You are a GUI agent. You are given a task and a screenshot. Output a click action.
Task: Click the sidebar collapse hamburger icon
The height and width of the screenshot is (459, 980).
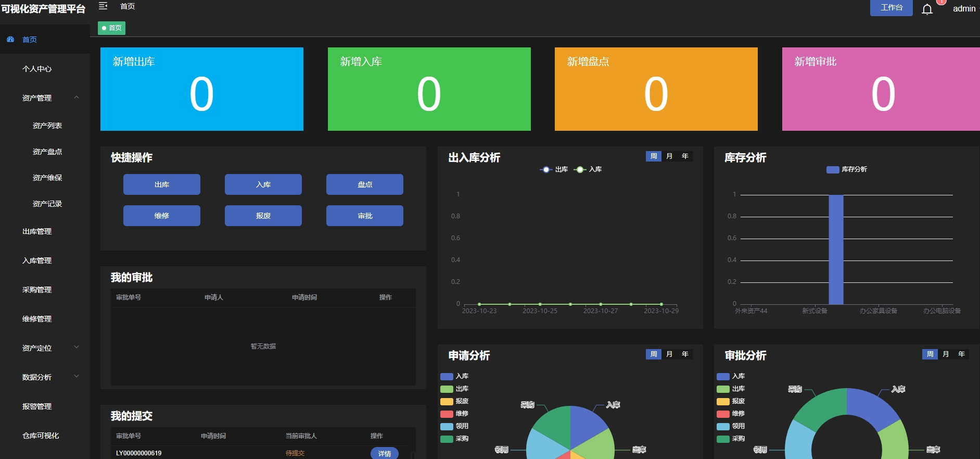(x=103, y=6)
